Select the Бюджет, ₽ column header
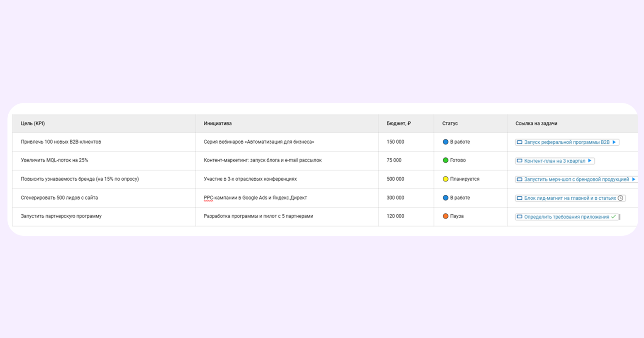 pyautogui.click(x=397, y=123)
